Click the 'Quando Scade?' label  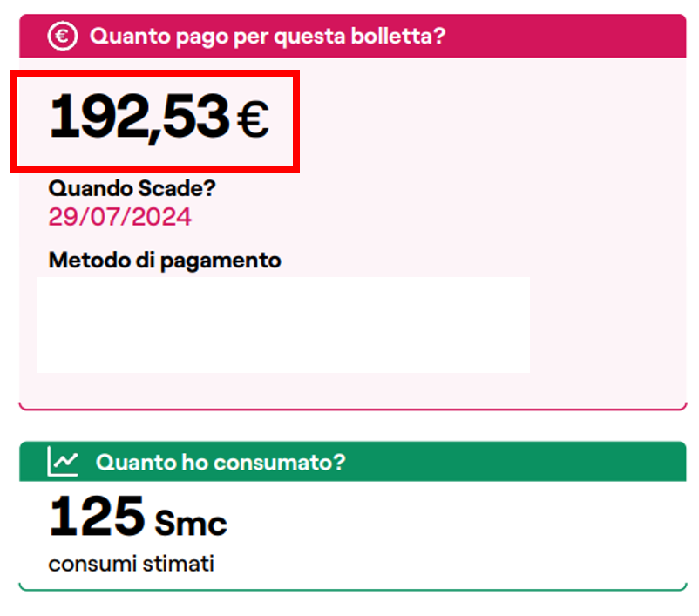[132, 188]
